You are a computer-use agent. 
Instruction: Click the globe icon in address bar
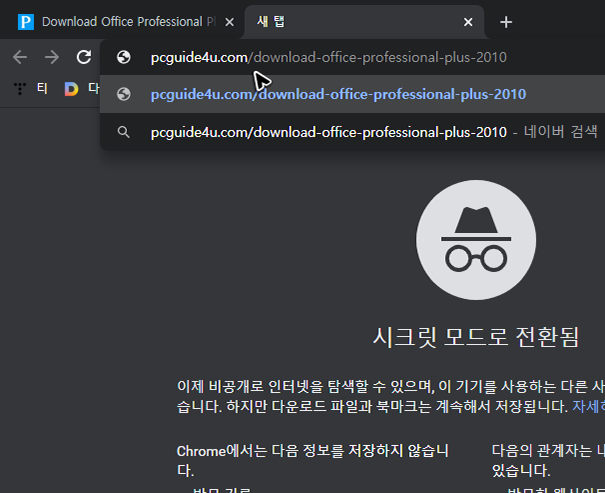[123, 57]
